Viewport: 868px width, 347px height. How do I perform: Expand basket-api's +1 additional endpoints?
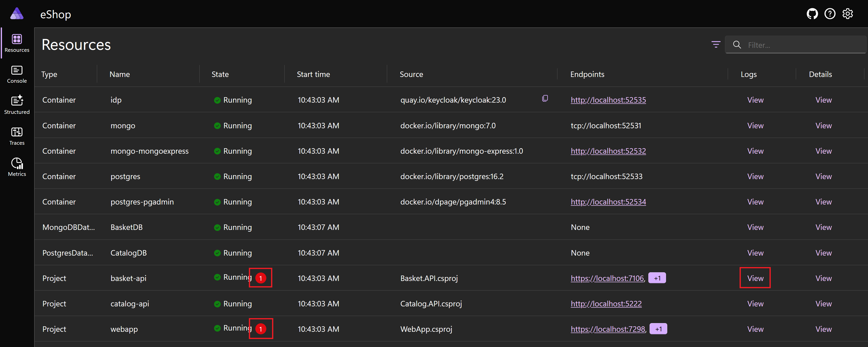click(657, 278)
